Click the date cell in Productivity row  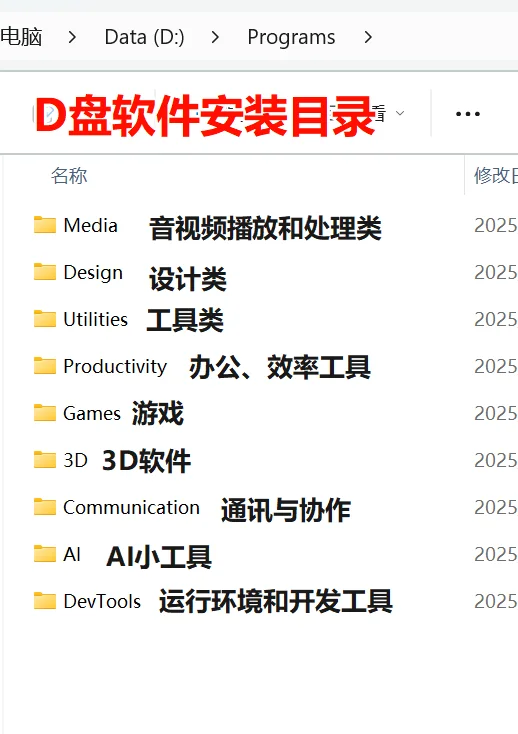(496, 367)
